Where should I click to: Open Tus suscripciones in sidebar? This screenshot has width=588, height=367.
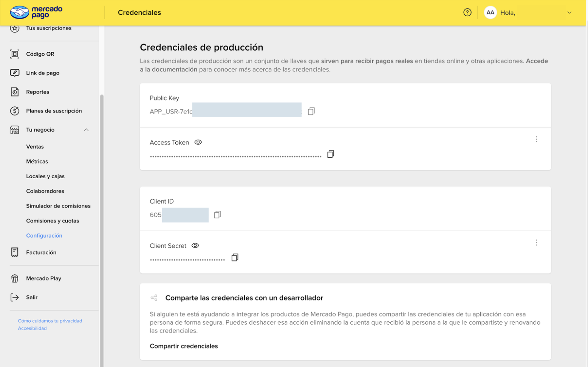49,28
